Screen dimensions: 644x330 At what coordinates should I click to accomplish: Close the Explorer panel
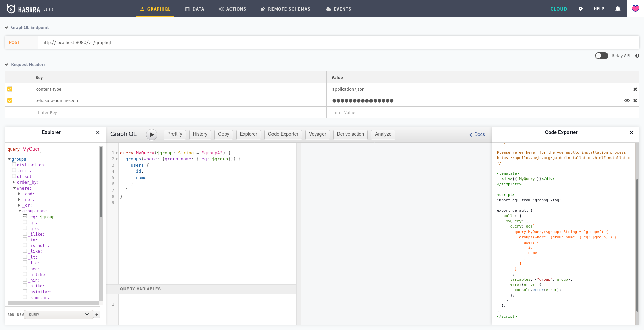[x=98, y=132]
